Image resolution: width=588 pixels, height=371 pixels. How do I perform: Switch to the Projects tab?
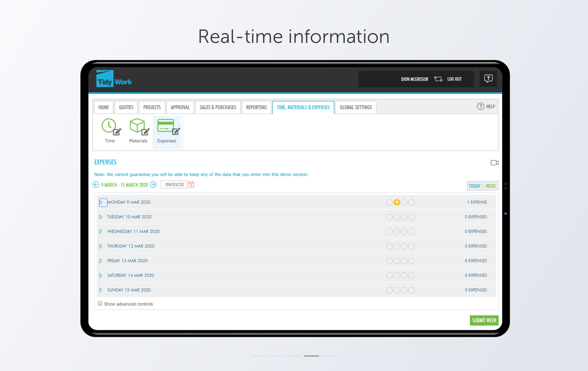point(152,107)
